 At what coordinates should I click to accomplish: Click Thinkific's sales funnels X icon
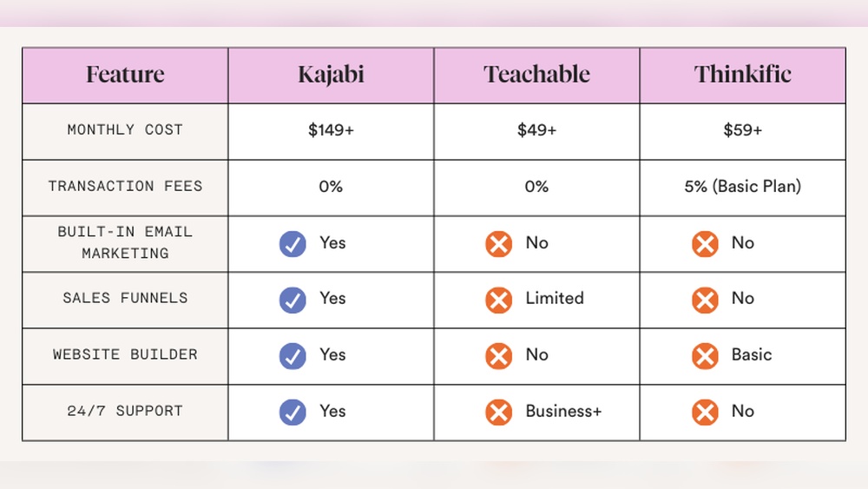tap(705, 300)
